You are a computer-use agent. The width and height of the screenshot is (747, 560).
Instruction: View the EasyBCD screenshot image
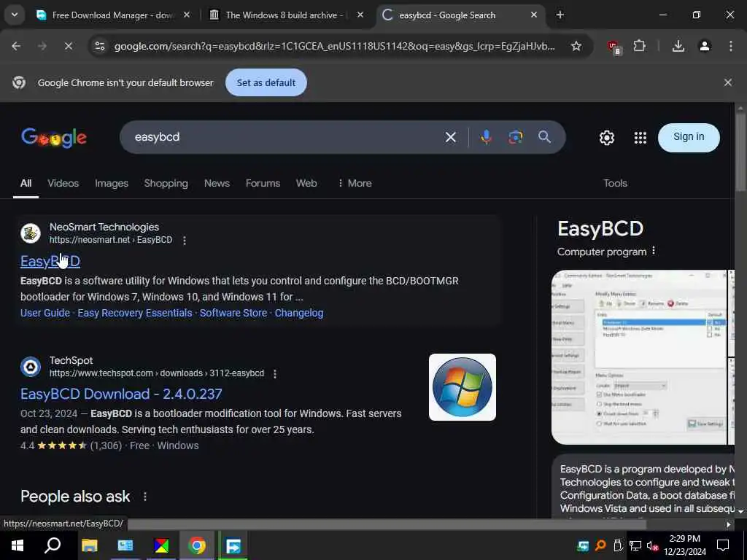[x=639, y=357]
